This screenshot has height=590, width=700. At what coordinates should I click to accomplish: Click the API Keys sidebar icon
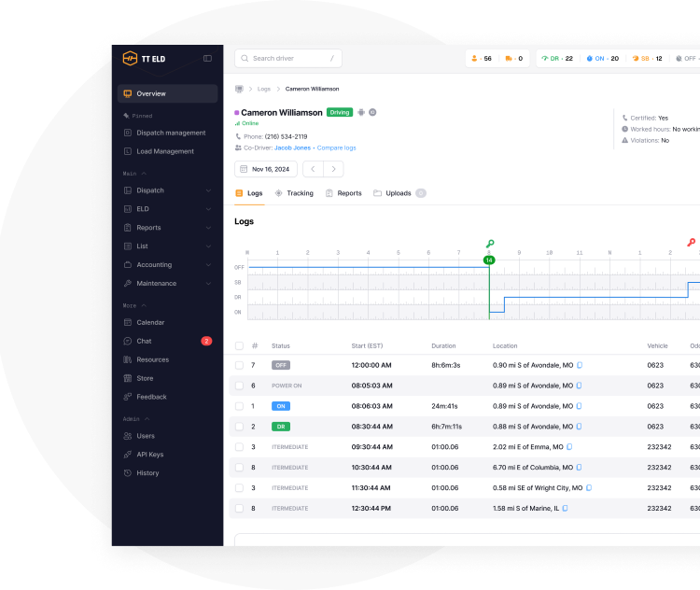pos(128,455)
